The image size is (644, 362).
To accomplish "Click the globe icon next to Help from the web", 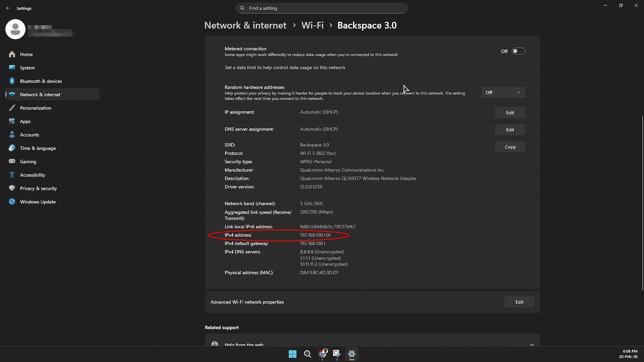I will (215, 344).
